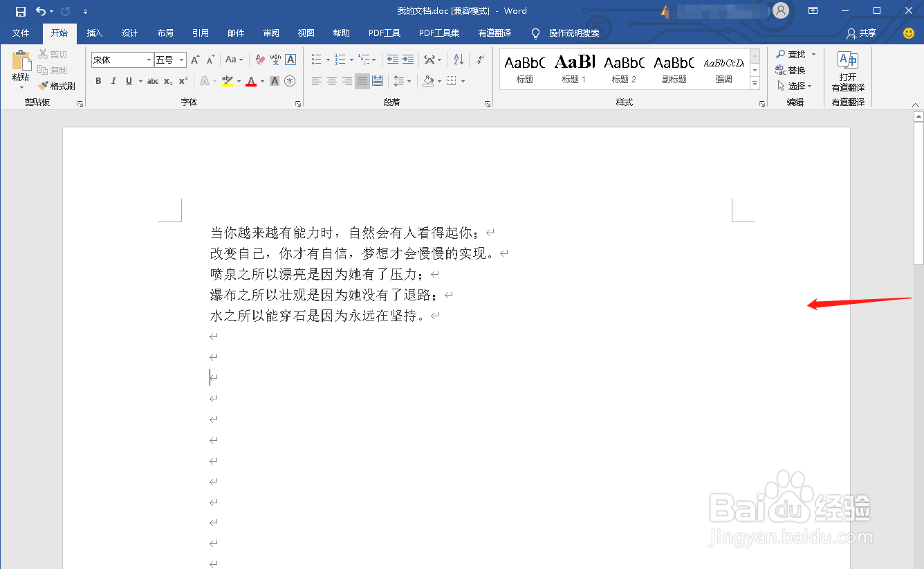The height and width of the screenshot is (569, 924).
Task: Open the Change Case (Aa) dropdown
Action: (x=234, y=60)
